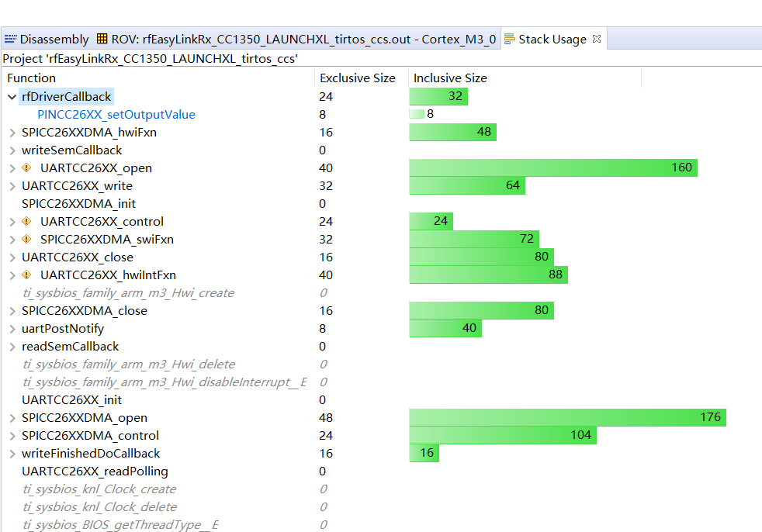Click warning icon beside SPICC26XXDMA_swiFxn
The width and height of the screenshot is (762, 532).
(26, 240)
